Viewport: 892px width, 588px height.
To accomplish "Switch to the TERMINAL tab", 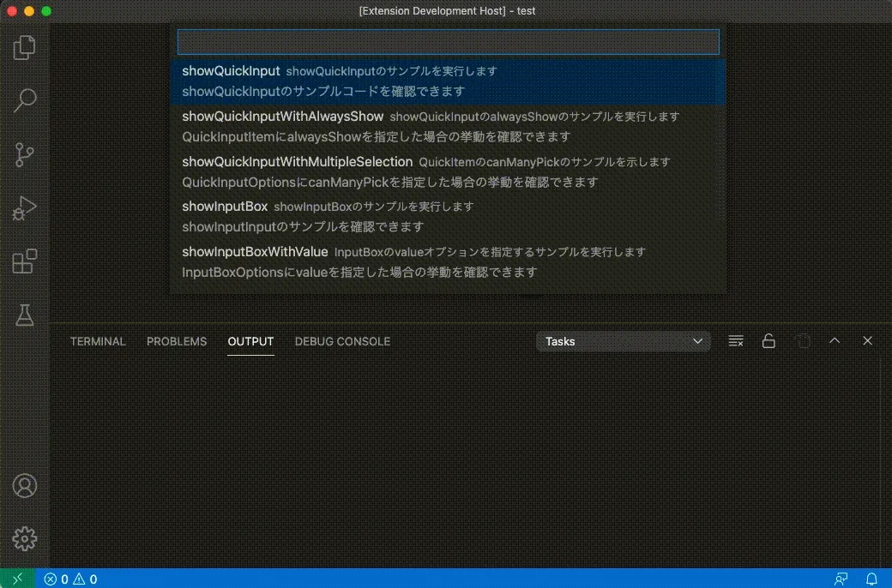I will click(97, 341).
